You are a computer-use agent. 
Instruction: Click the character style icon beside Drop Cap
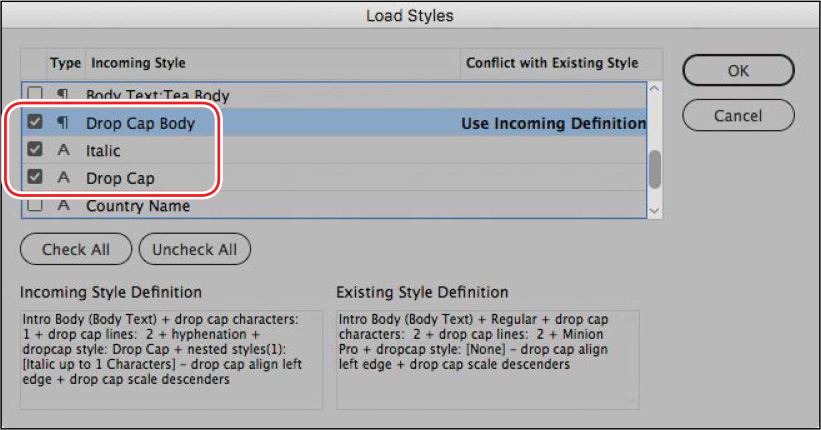pos(63,178)
